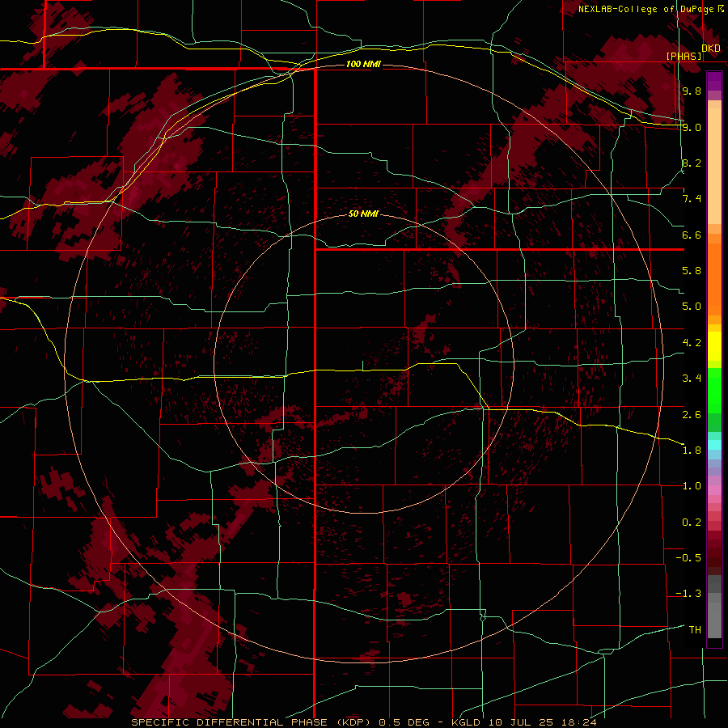Click the 1.0 value on the color scale
Viewport: 728px width, 728px height.
point(692,486)
